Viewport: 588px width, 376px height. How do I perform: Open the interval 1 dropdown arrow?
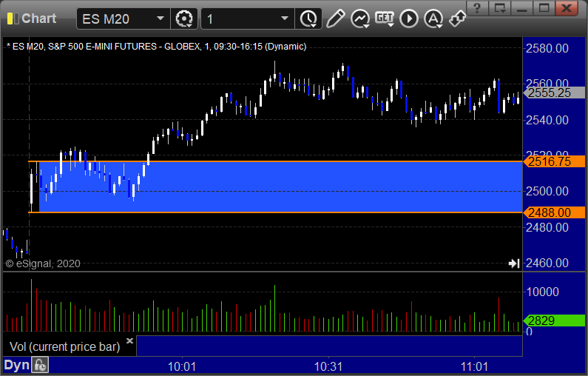[285, 18]
